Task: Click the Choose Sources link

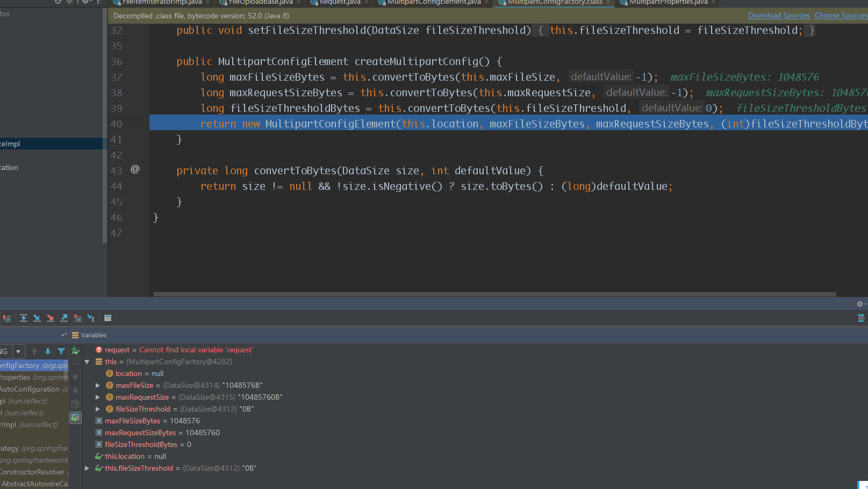Action: tap(841, 15)
